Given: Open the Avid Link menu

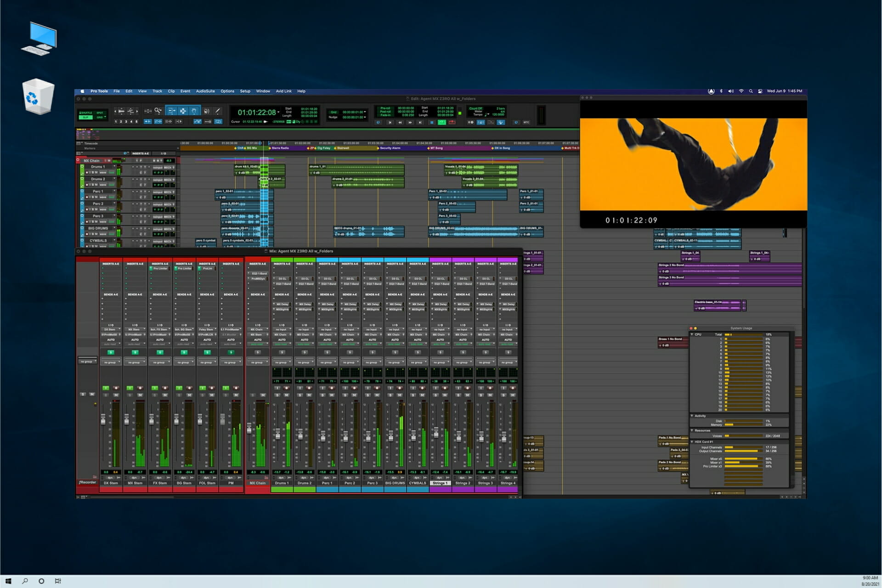Looking at the screenshot, I should point(283,91).
